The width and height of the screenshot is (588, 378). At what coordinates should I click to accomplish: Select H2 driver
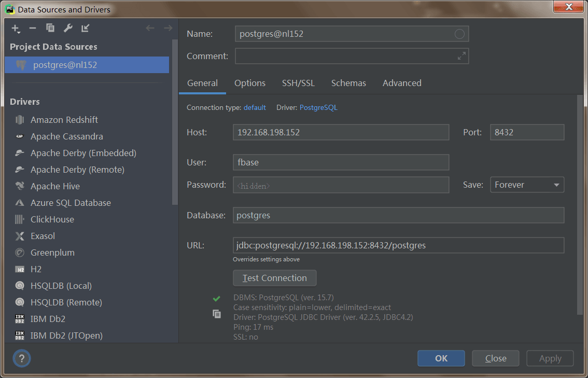(x=87, y=269)
